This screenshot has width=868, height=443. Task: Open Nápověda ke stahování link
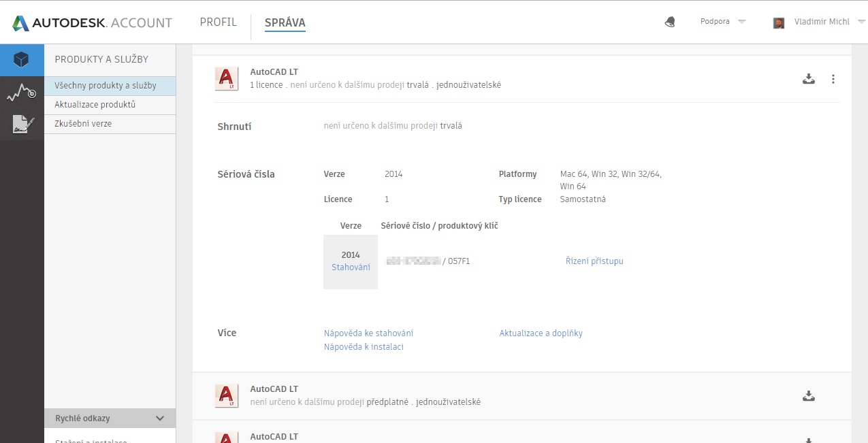pyautogui.click(x=368, y=333)
